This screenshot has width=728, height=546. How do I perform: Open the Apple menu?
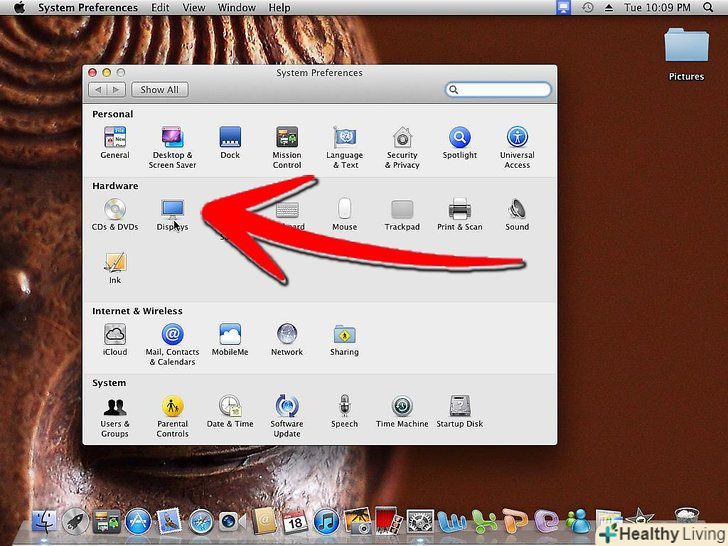click(19, 7)
